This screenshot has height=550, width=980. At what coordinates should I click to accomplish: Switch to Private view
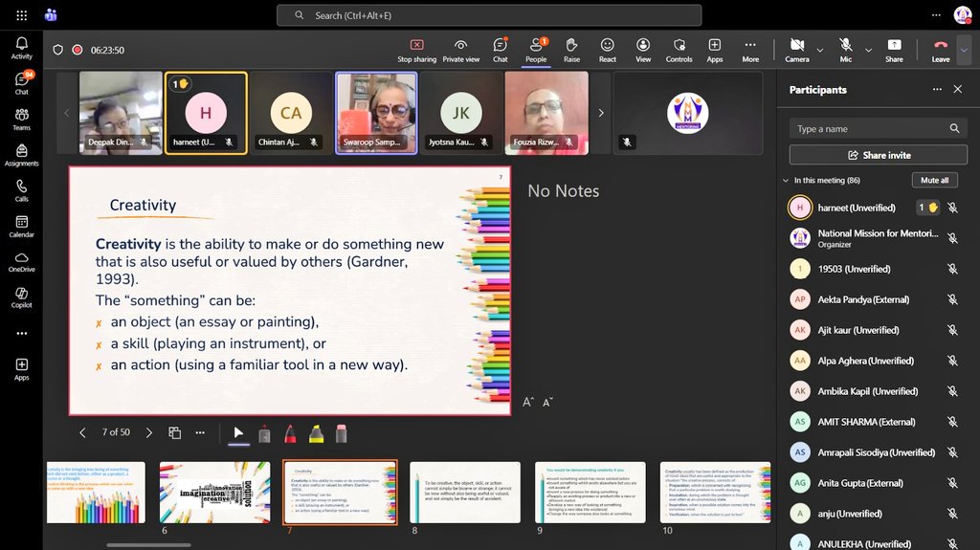click(x=461, y=50)
